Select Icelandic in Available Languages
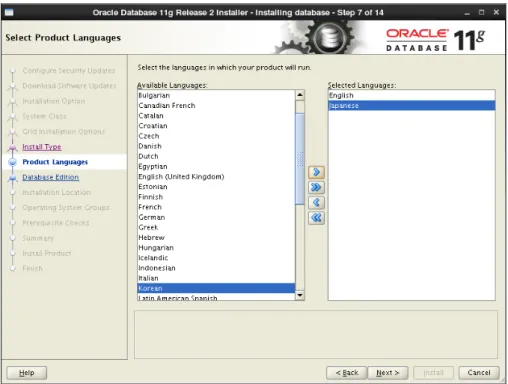The height and width of the screenshot is (384, 508). pos(216,258)
